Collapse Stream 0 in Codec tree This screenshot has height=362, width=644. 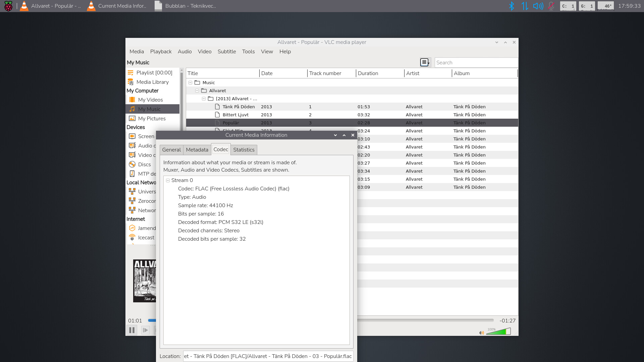click(x=168, y=180)
